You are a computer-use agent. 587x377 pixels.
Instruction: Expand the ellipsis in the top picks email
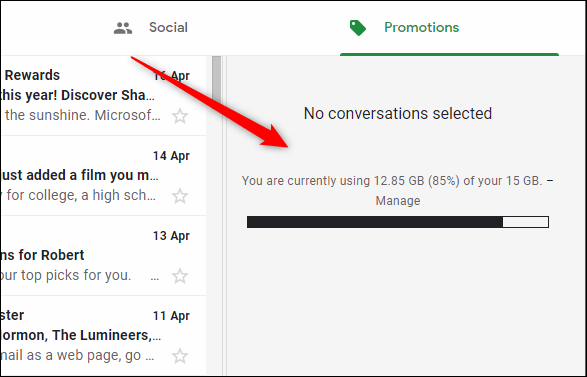point(155,278)
